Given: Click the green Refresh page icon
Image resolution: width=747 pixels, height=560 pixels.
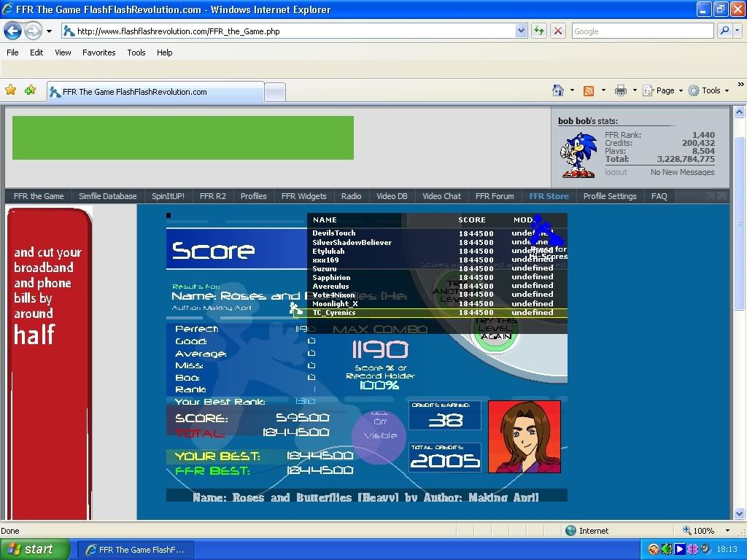Looking at the screenshot, I should 539,31.
